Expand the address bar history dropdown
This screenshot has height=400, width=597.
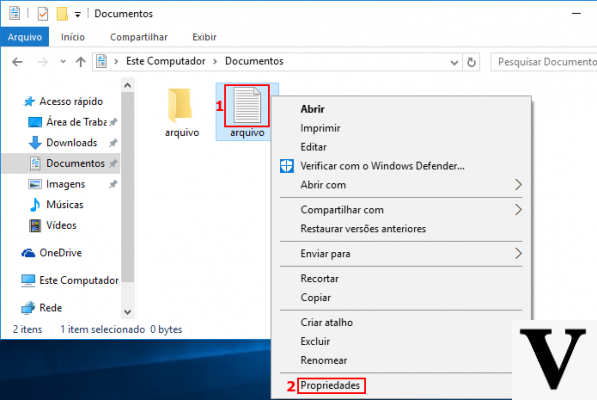point(454,62)
